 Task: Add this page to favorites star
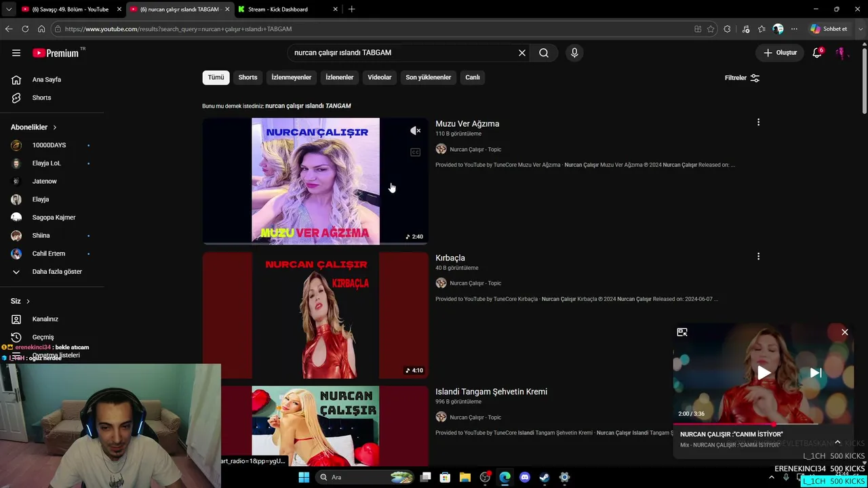point(711,29)
